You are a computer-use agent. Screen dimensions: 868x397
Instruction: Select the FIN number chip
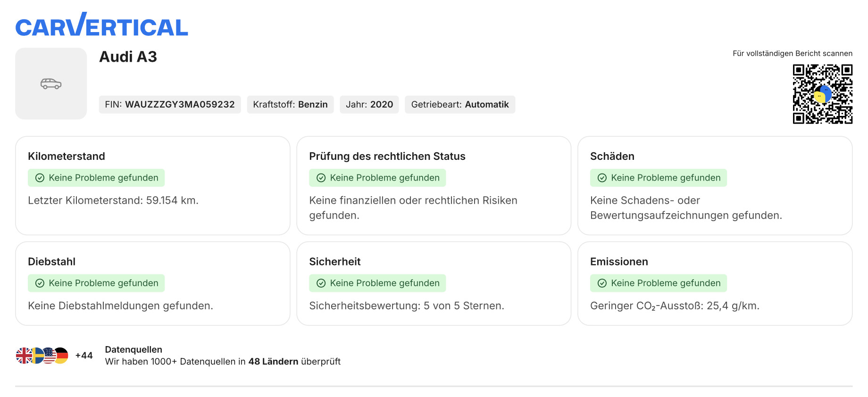click(x=170, y=105)
